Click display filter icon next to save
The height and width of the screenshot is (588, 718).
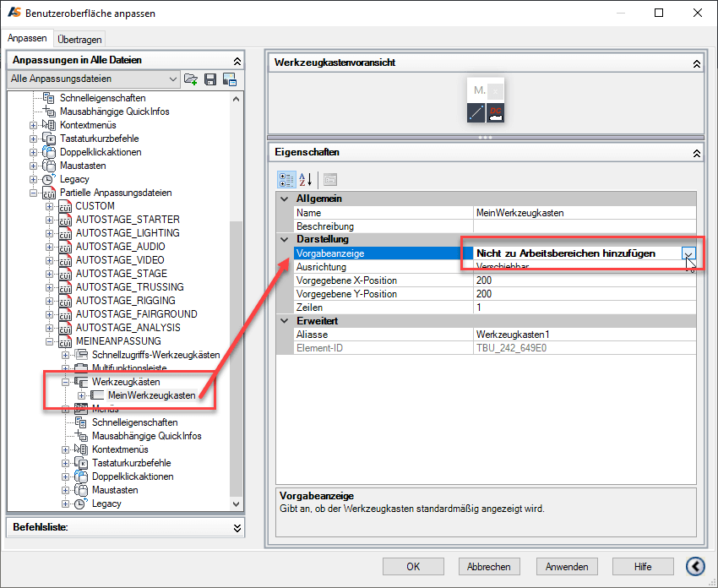(x=230, y=79)
